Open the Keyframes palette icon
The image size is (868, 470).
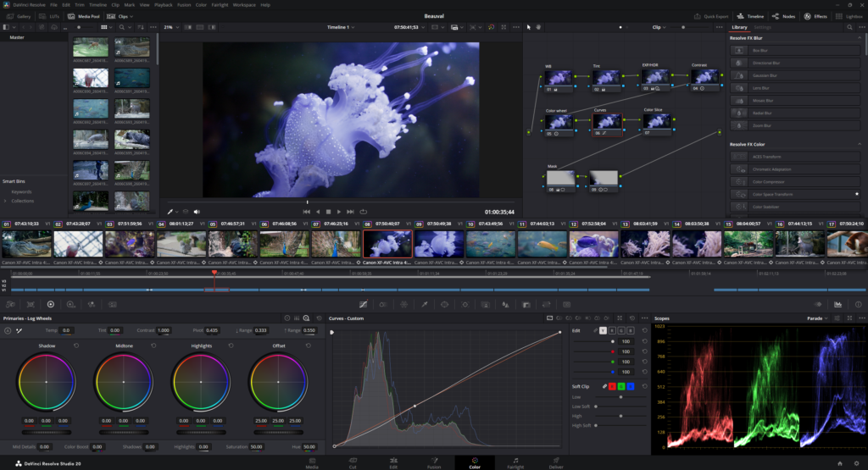[818, 305]
